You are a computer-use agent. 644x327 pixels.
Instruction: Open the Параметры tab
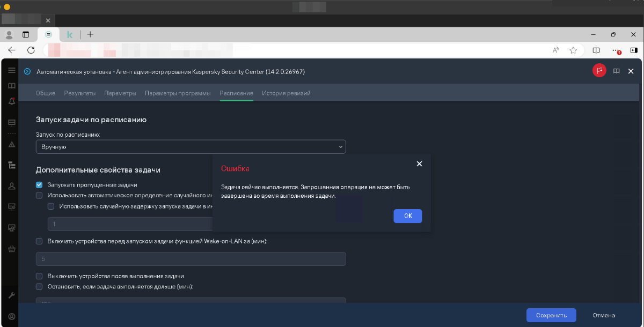point(120,93)
